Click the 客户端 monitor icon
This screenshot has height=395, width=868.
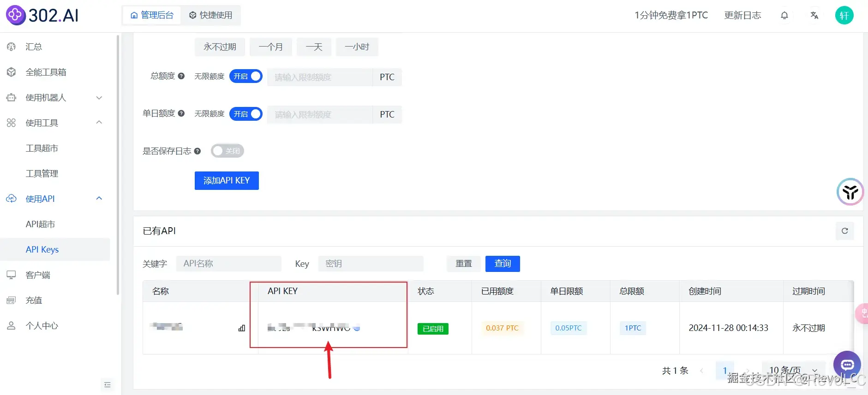pos(12,275)
